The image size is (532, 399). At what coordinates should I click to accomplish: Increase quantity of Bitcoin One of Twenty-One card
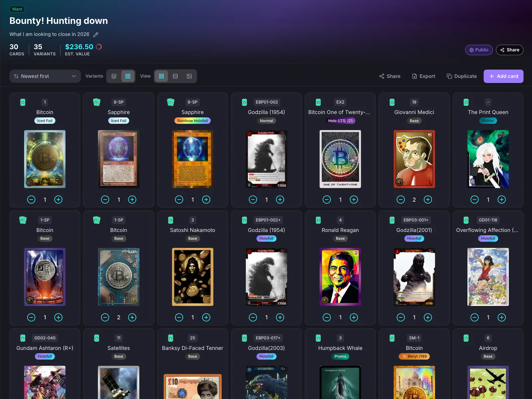point(354,199)
